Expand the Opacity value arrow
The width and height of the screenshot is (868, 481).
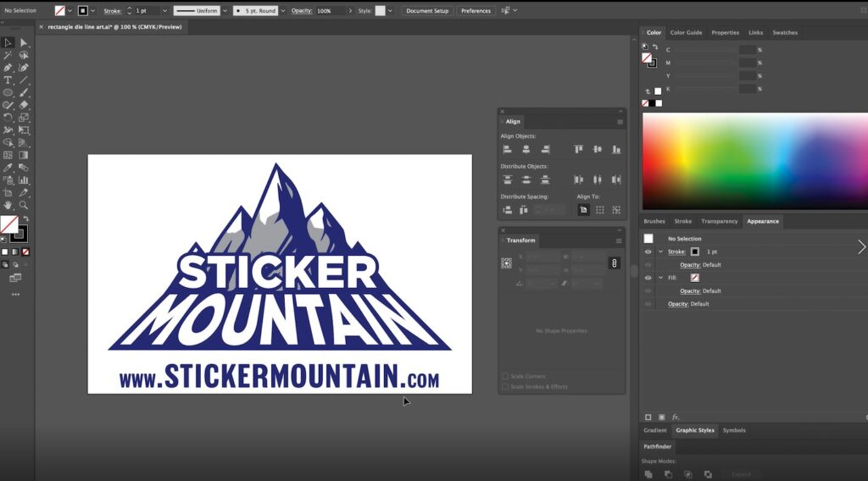click(350, 10)
